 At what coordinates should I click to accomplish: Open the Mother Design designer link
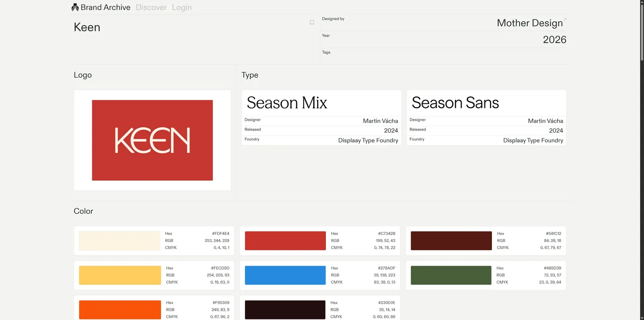pos(530,23)
